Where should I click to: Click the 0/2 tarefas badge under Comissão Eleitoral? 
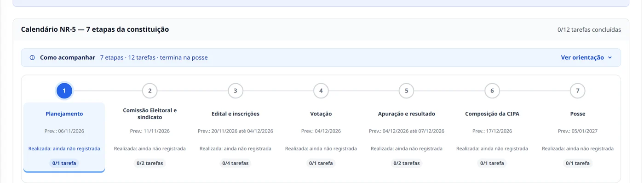click(x=150, y=163)
